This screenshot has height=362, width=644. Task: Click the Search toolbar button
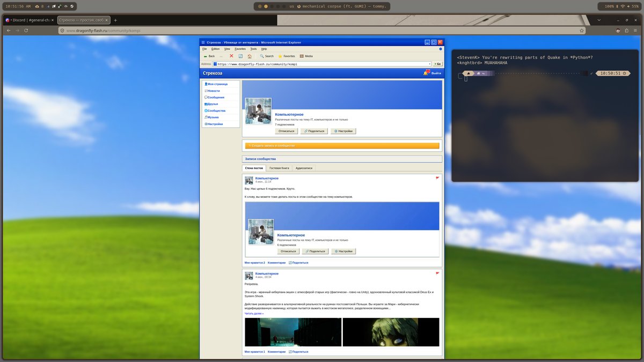pos(267,56)
